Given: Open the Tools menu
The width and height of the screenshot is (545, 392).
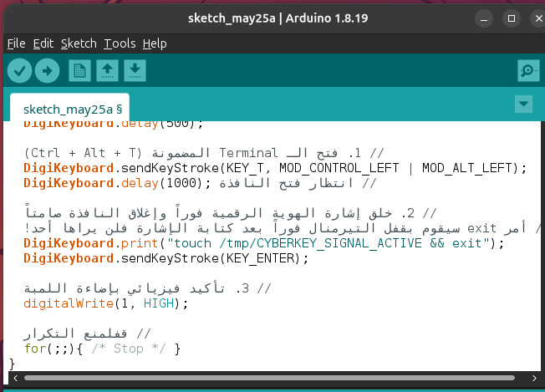Looking at the screenshot, I should (120, 43).
